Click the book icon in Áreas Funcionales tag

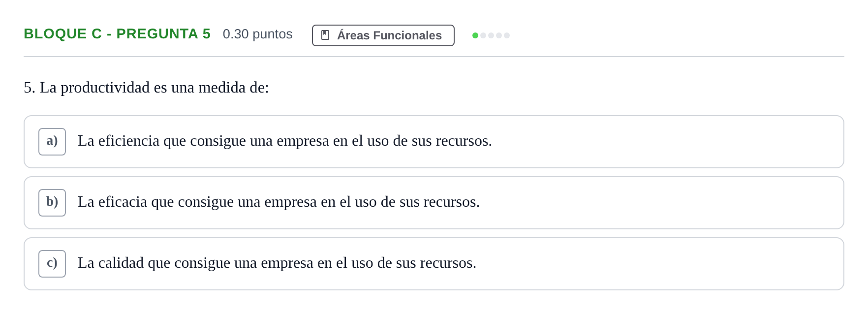(325, 35)
